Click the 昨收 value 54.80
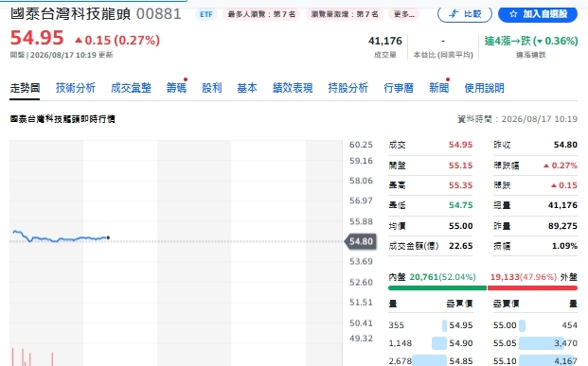The image size is (588, 366). tap(565, 145)
